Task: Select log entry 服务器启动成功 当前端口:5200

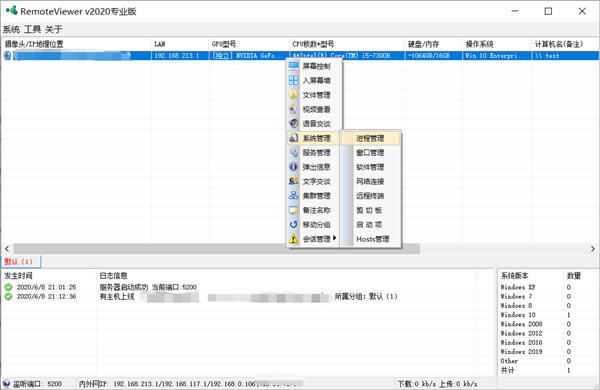Action: point(148,287)
